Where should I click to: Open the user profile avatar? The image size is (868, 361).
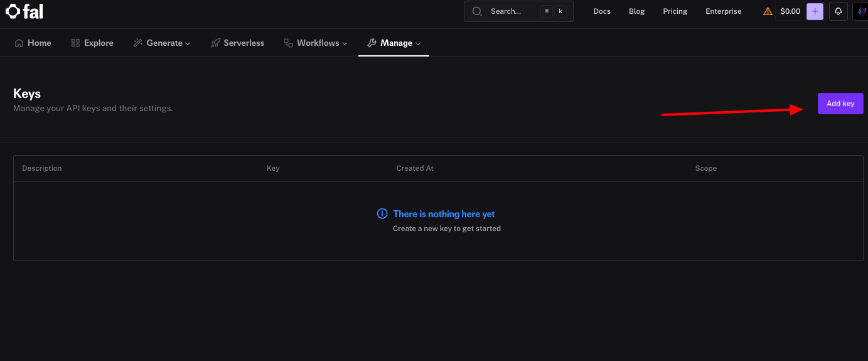861,11
